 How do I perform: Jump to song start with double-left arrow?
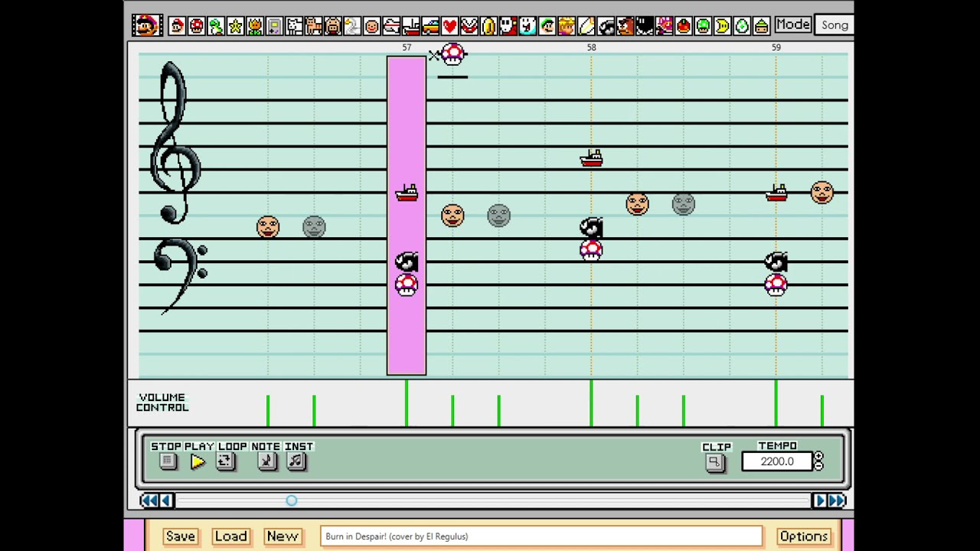pos(149,500)
